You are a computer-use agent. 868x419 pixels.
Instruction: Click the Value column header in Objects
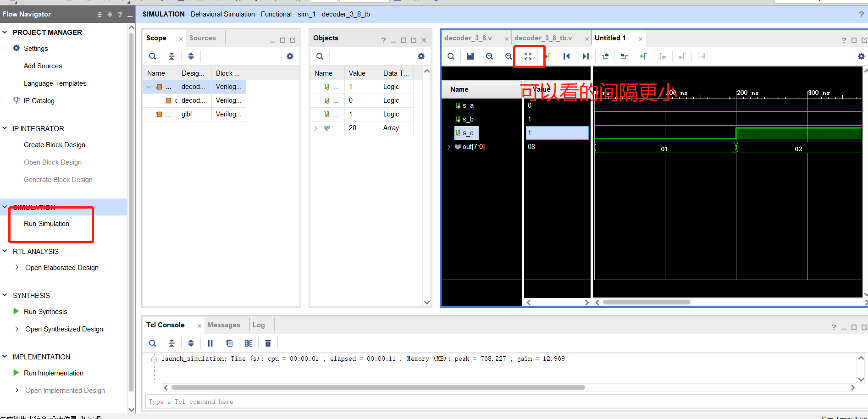click(361, 73)
